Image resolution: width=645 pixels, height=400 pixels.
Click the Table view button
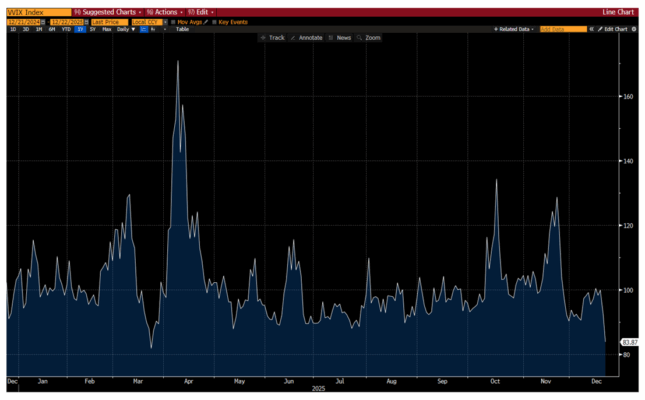(x=182, y=29)
